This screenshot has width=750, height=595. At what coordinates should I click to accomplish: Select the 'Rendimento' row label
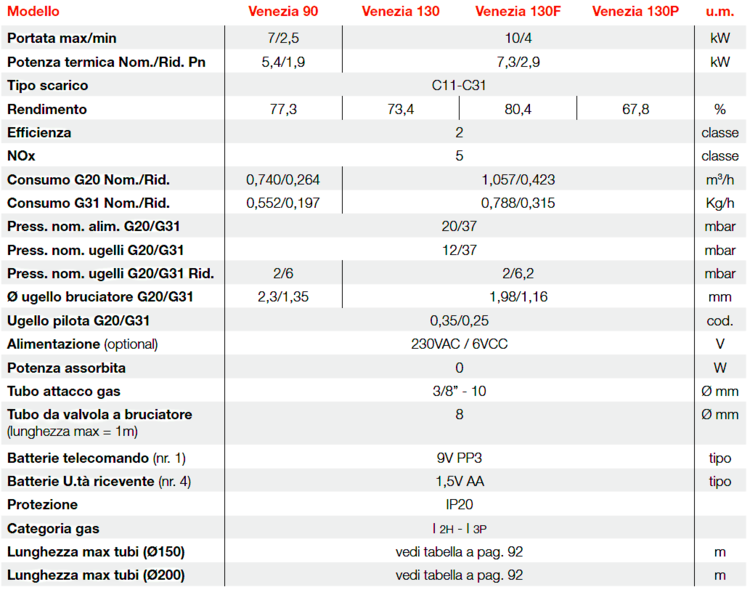coord(47,110)
